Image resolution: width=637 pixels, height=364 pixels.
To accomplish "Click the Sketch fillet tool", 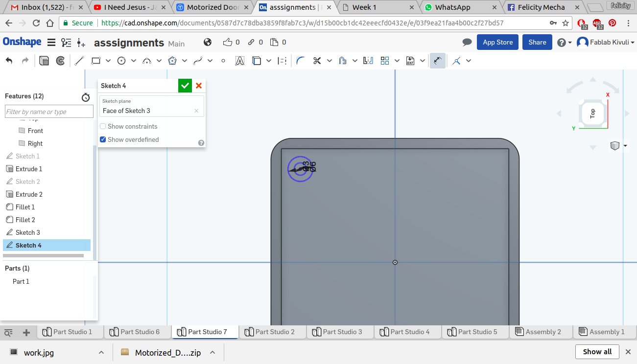I will click(301, 61).
